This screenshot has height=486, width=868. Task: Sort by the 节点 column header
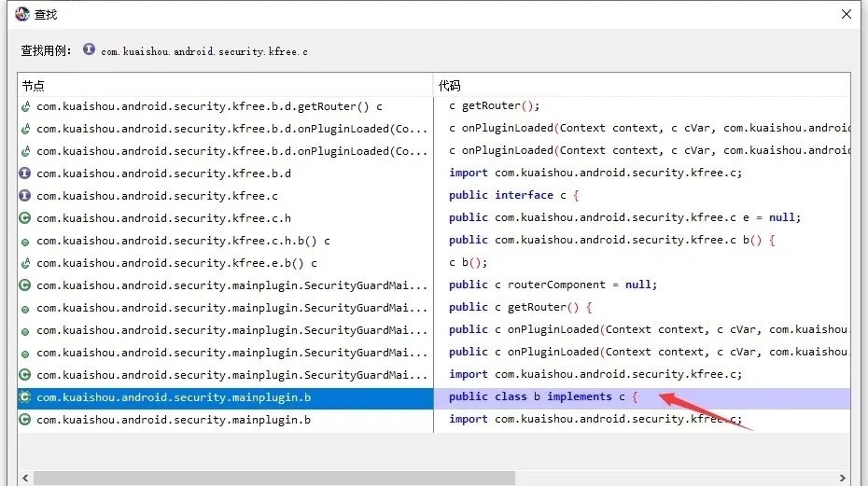click(x=225, y=85)
